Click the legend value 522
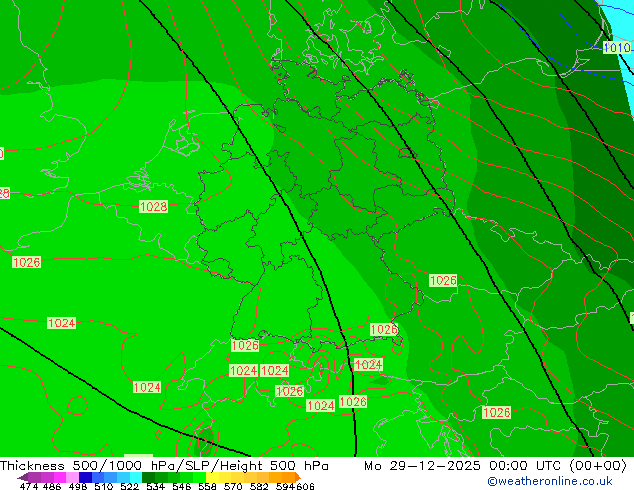 (x=129, y=486)
